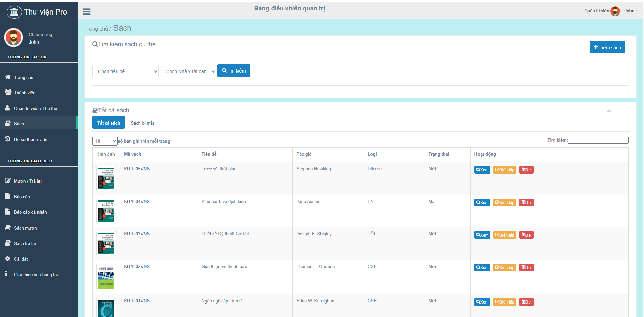Screen dimensions: 644x317
Task: Open the records per page dropdown
Action: 105,141
